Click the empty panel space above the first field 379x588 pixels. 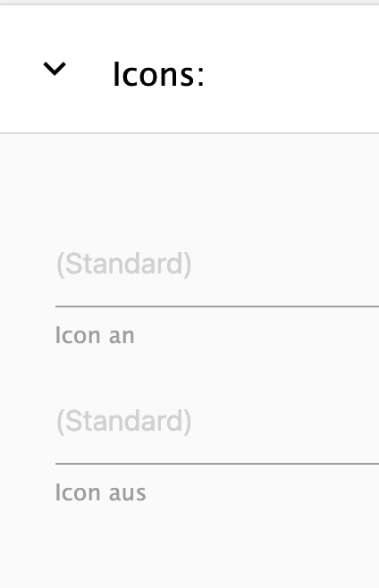click(x=189, y=188)
